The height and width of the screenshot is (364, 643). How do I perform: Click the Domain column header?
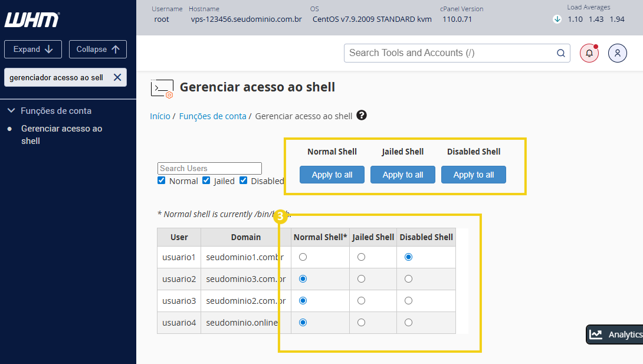tap(245, 237)
